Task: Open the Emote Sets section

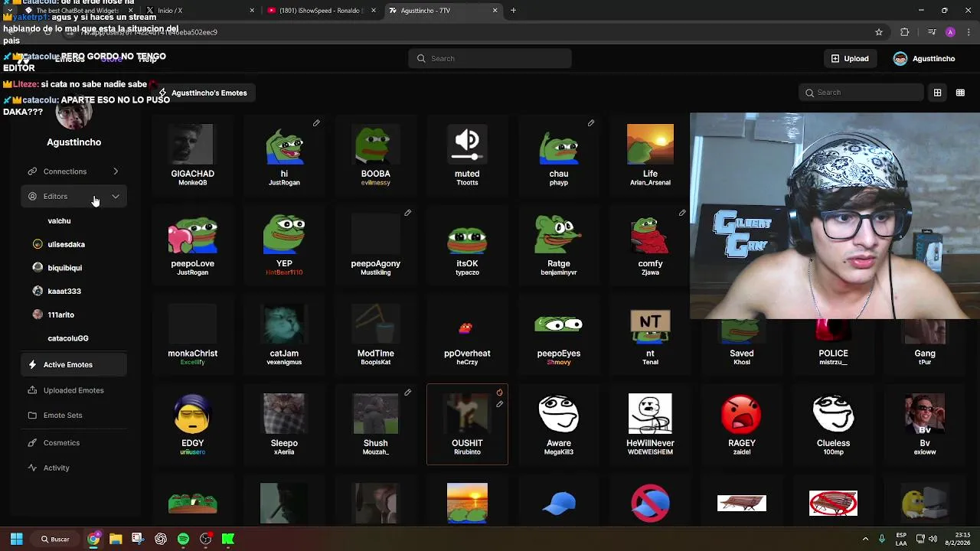Action: (73, 416)
